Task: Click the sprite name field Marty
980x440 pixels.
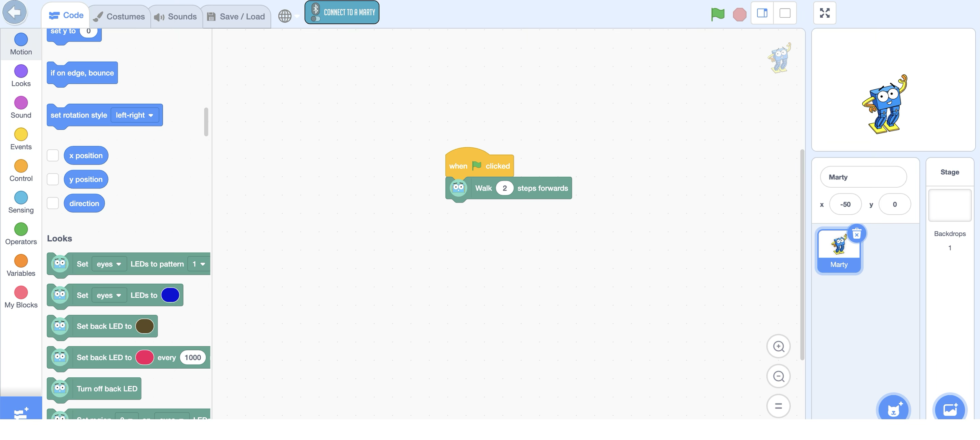Action: point(863,177)
